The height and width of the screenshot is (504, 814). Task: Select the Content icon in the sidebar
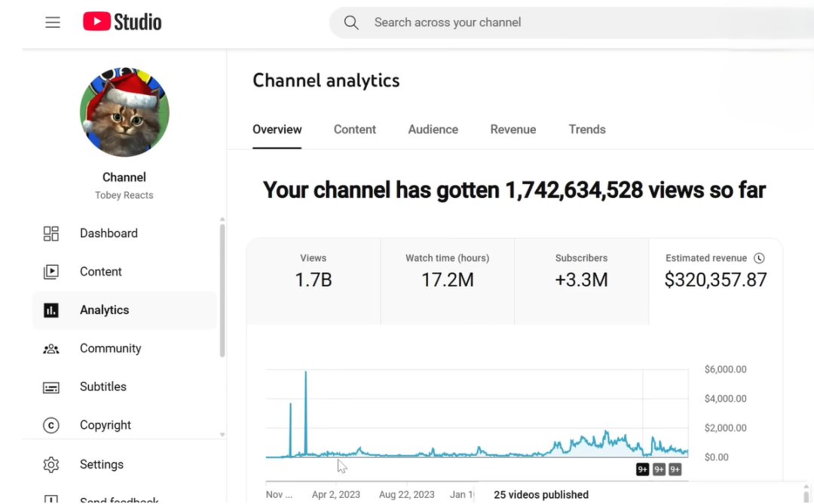(x=51, y=271)
